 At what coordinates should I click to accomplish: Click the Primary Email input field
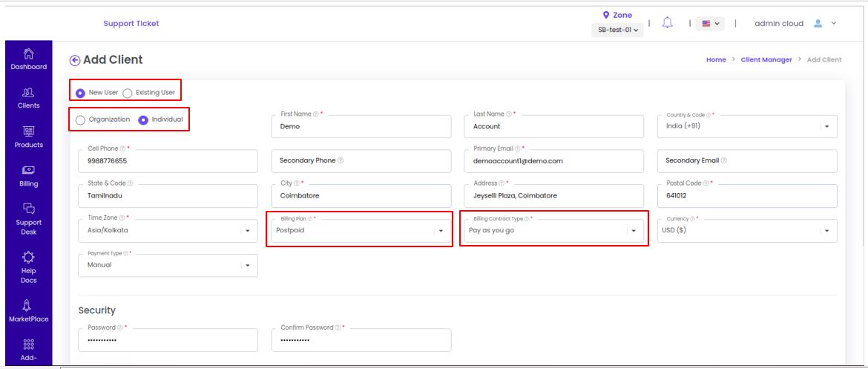[x=554, y=160]
